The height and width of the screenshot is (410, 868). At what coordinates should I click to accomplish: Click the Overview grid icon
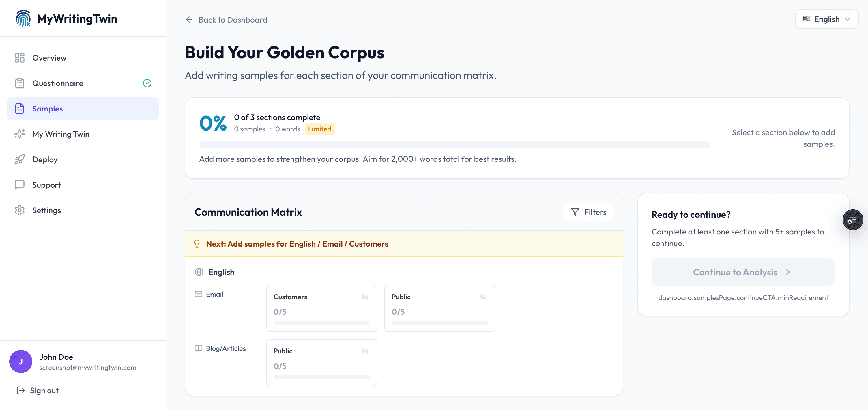pyautogui.click(x=20, y=58)
